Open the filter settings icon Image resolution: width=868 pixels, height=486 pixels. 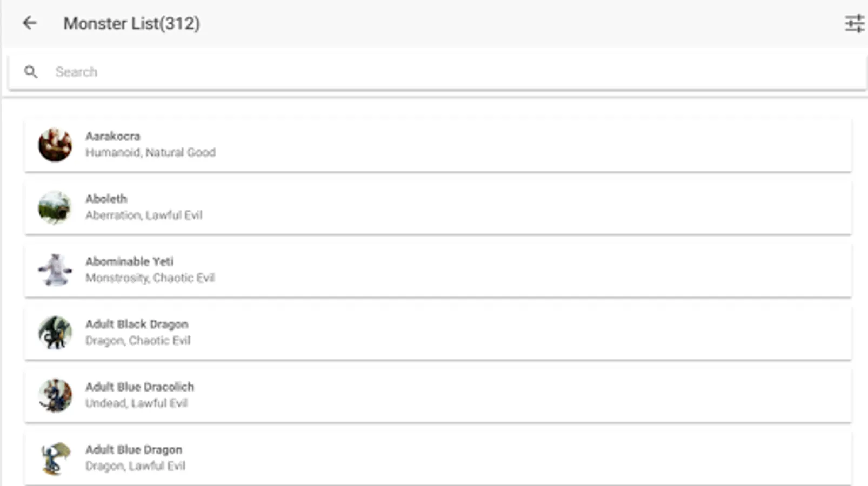tap(854, 23)
